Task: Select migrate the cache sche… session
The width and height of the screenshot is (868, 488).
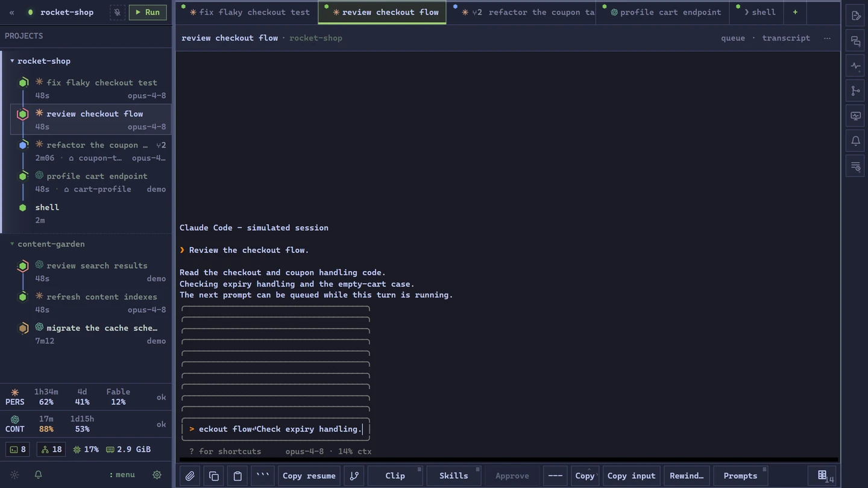Action: click(x=90, y=334)
